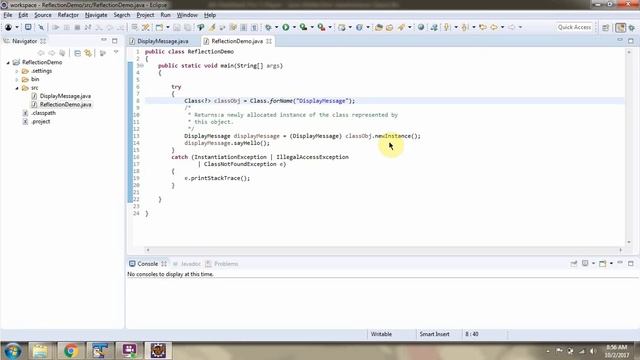Open the Navigate menu

[x=96, y=15]
